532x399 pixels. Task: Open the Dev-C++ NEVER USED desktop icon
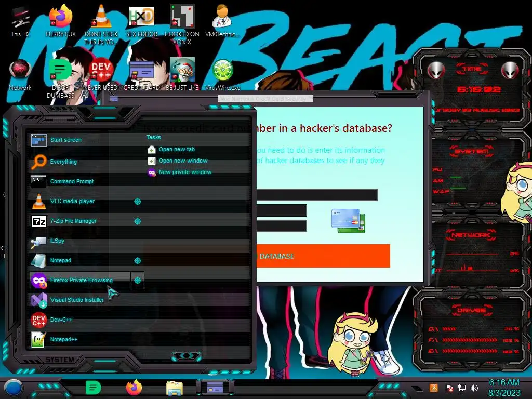pos(101,75)
